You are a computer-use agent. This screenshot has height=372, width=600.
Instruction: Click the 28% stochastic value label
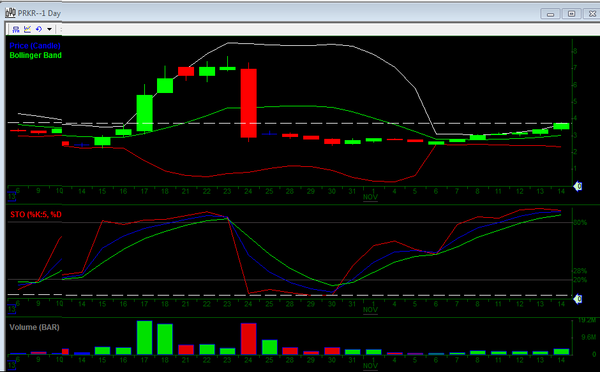tap(580, 271)
